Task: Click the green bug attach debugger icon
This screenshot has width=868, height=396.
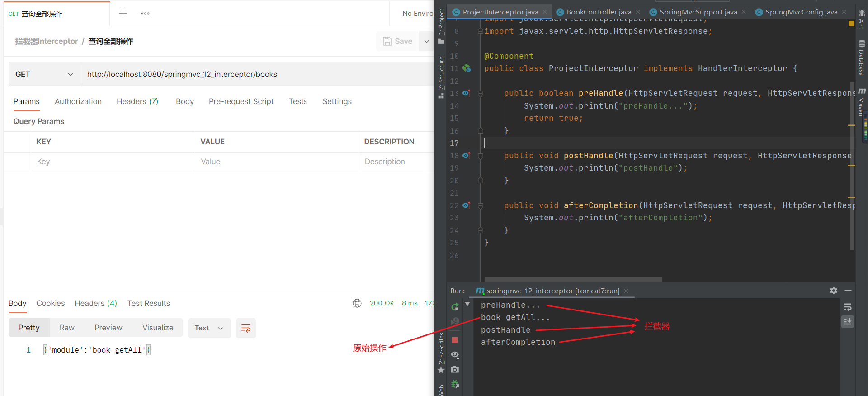Action: (x=455, y=384)
